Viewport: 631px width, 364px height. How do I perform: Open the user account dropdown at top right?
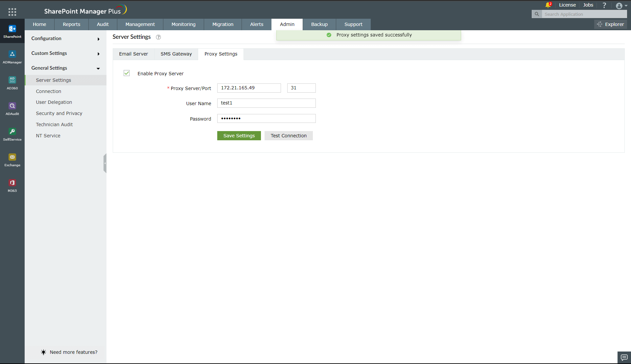[x=620, y=6]
